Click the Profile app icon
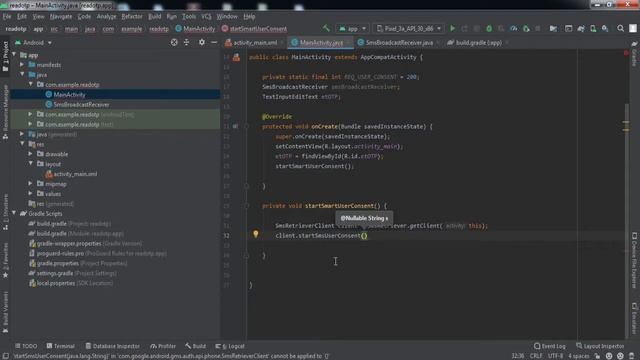The height and width of the screenshot is (360, 640). 514,29
